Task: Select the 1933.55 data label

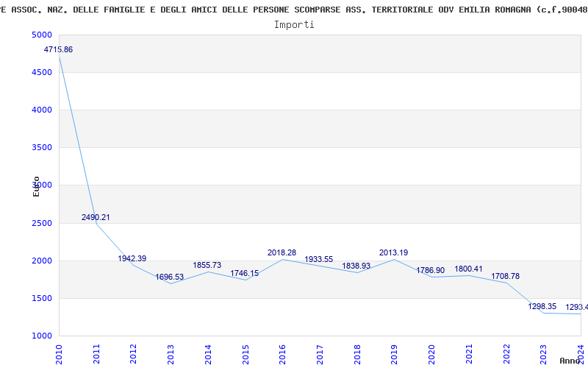Action: click(318, 259)
